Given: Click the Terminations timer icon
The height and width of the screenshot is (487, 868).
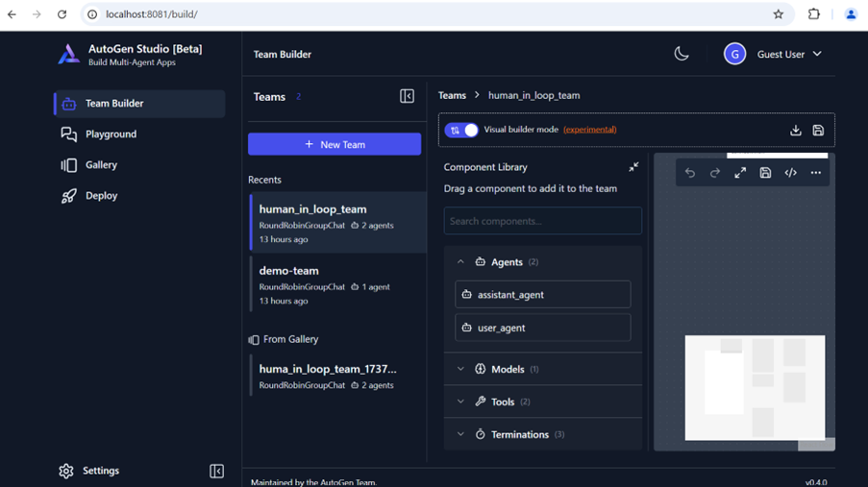Looking at the screenshot, I should [x=480, y=434].
